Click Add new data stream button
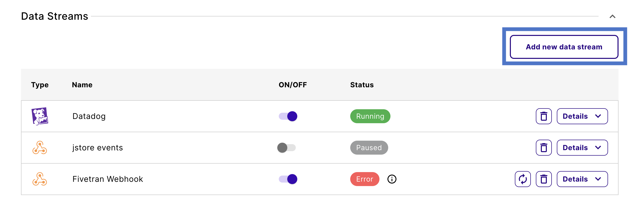Image resolution: width=644 pixels, height=207 pixels. [564, 47]
